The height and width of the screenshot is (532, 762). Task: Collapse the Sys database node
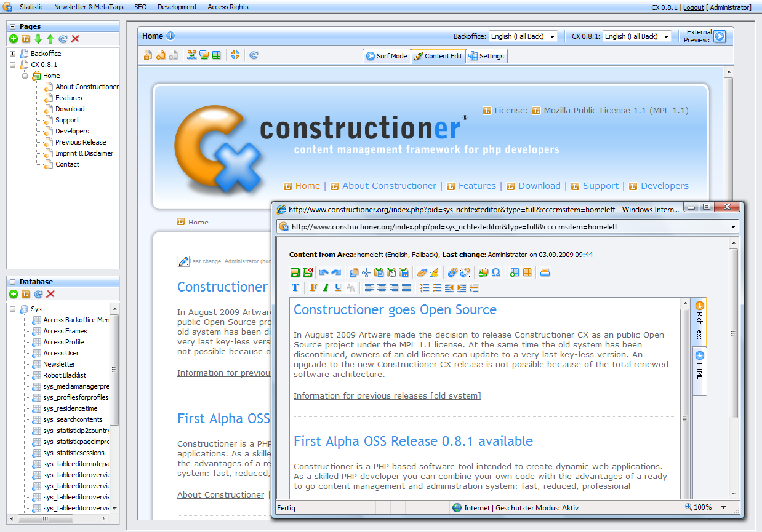pos(13,309)
